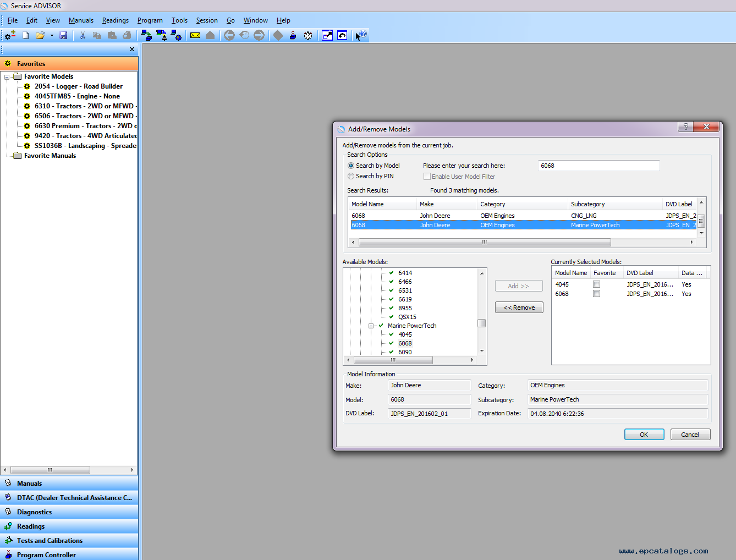
Task: Click the Available Models vertical scrollbar thumb
Action: (482, 323)
